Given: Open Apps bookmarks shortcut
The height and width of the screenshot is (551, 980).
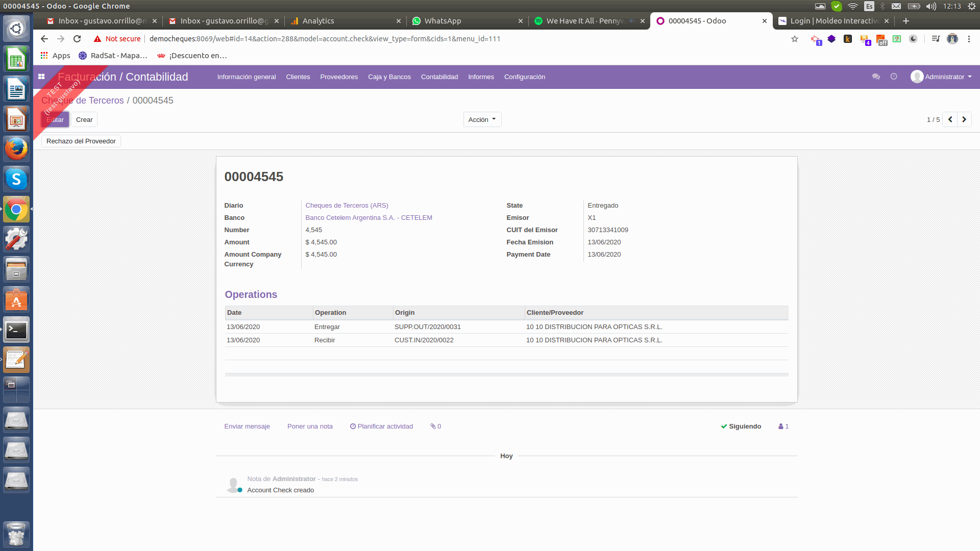Looking at the screenshot, I should point(55,56).
